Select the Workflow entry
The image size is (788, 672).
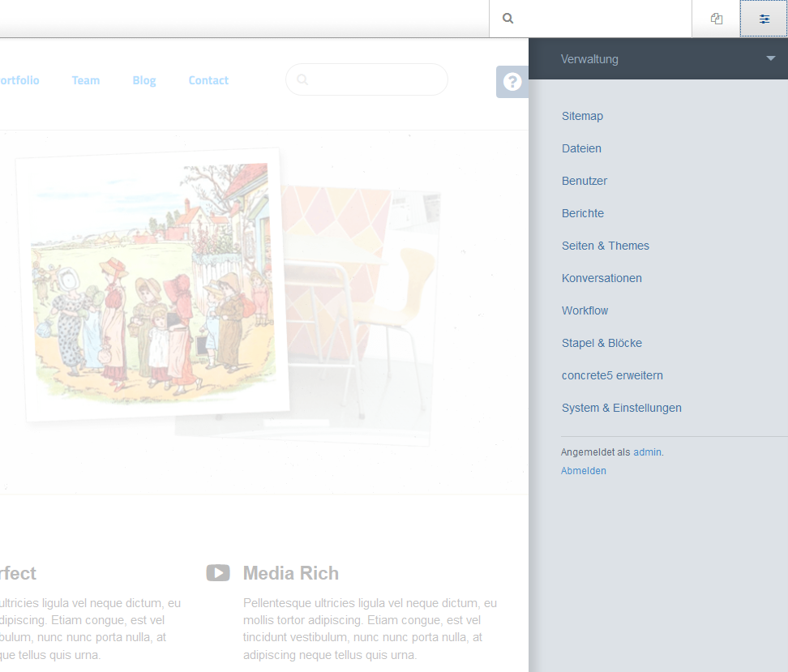click(585, 310)
